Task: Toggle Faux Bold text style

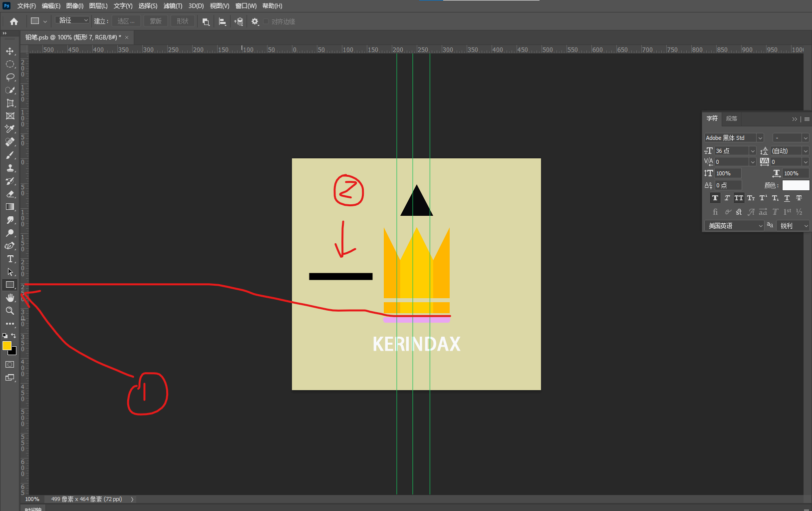Action: click(715, 198)
